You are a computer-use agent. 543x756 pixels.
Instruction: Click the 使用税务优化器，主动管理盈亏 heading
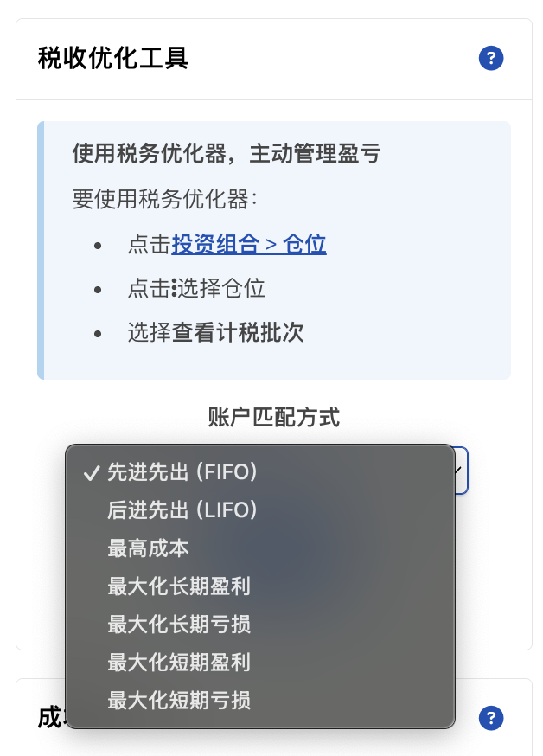[x=227, y=154]
